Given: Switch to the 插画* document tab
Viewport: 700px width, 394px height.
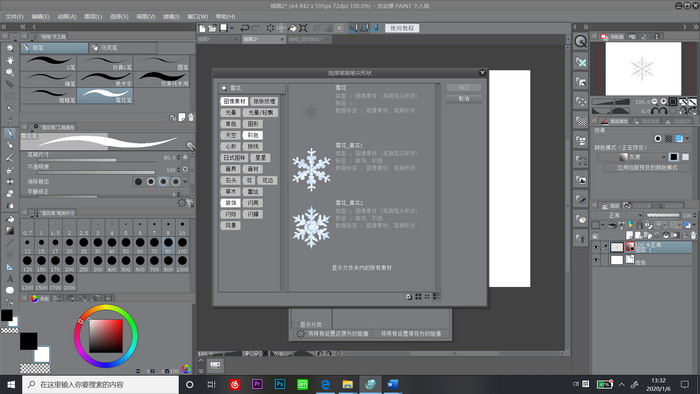Looking at the screenshot, I should 219,39.
